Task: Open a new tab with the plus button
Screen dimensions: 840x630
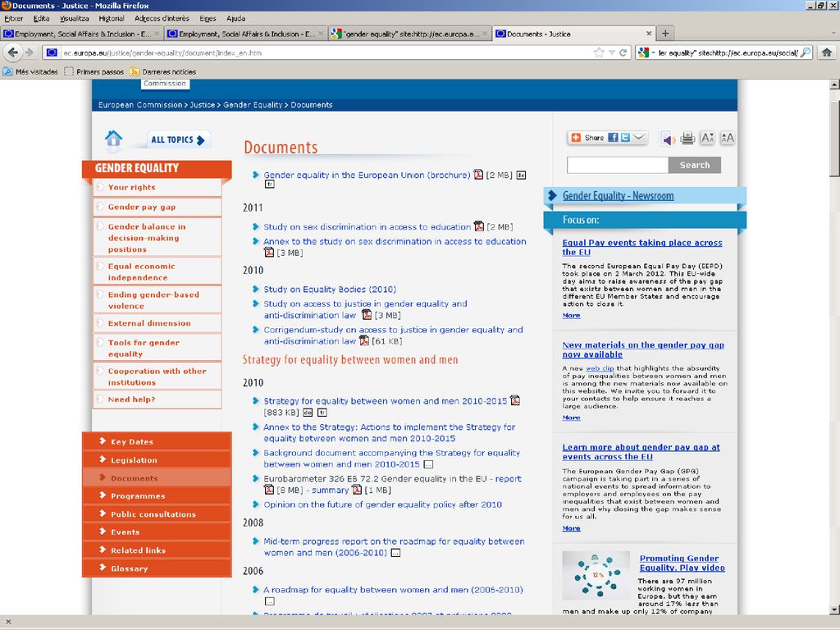Action: [665, 33]
